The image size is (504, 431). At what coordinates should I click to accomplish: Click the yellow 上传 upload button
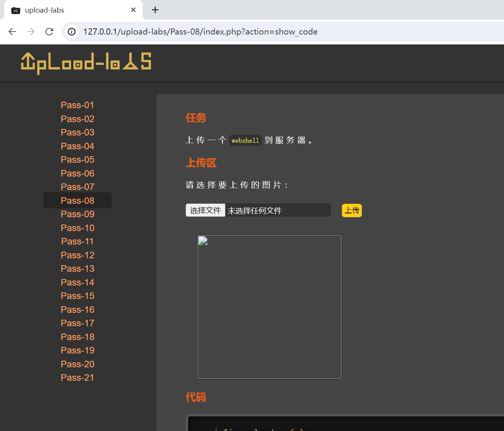(x=352, y=210)
